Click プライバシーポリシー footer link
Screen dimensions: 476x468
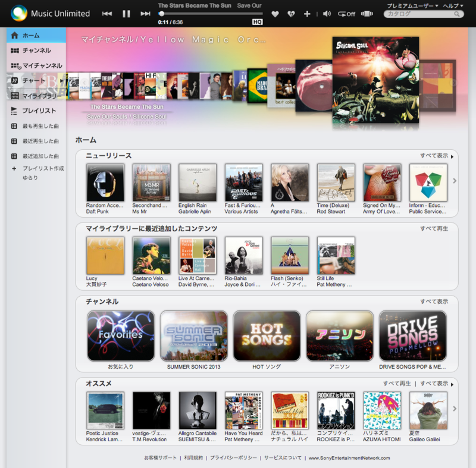coord(233,458)
